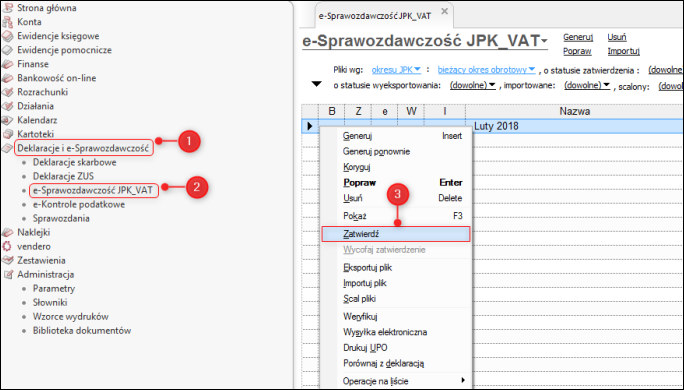Open the okresu JPK filter dropdown
684x390 pixels.
pos(396,70)
